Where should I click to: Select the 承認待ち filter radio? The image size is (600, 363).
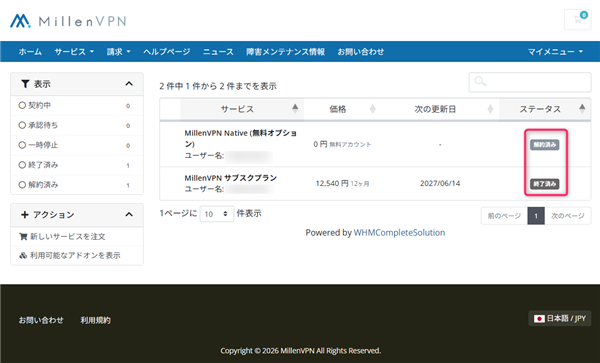[x=22, y=125]
